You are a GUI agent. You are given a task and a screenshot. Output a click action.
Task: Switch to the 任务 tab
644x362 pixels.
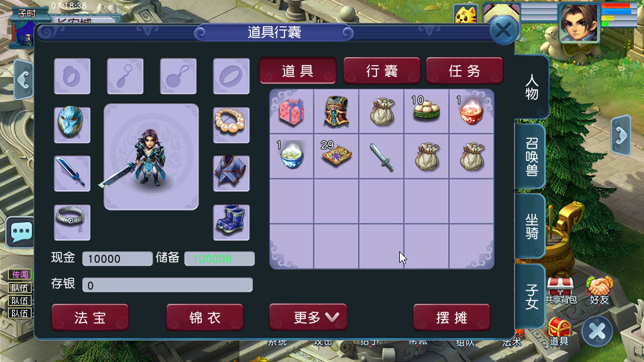(464, 70)
